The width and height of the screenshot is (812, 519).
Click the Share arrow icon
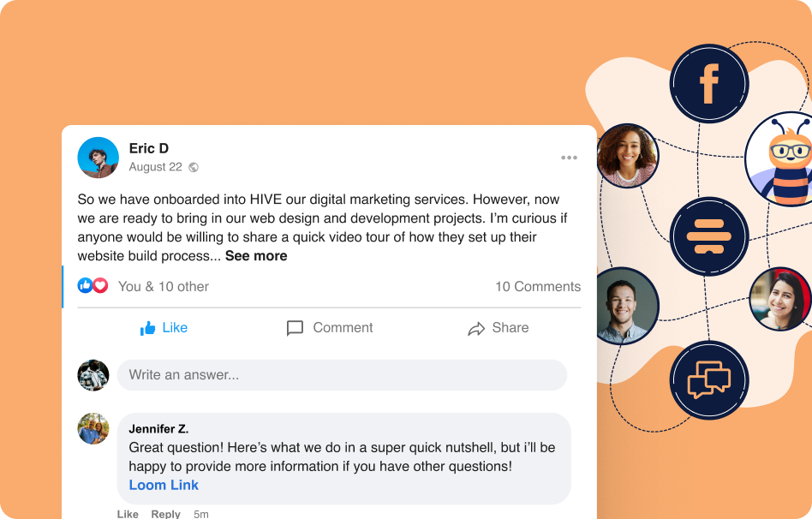pyautogui.click(x=476, y=328)
